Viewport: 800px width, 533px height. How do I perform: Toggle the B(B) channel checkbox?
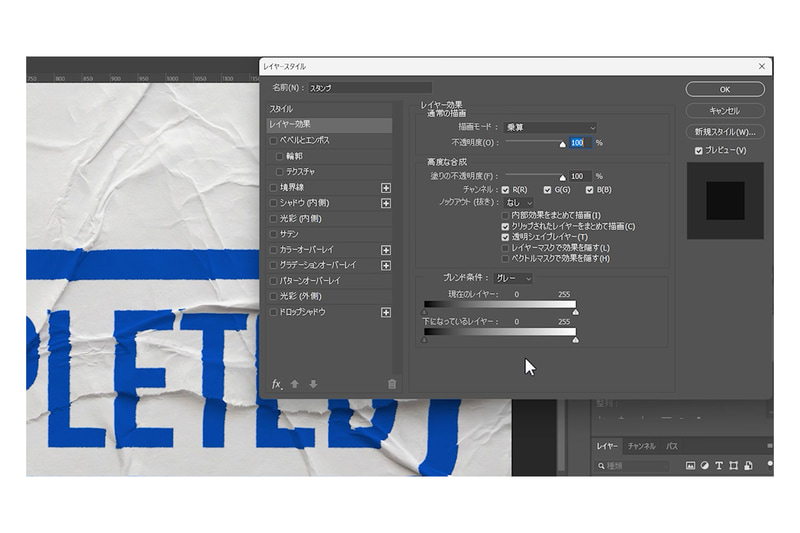coord(589,190)
